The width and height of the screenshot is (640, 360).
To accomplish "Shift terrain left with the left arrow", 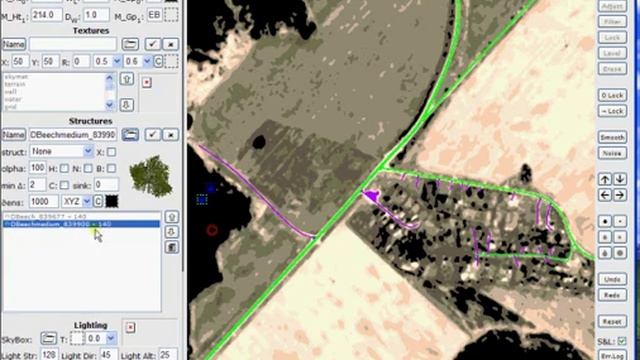I will click(605, 195).
